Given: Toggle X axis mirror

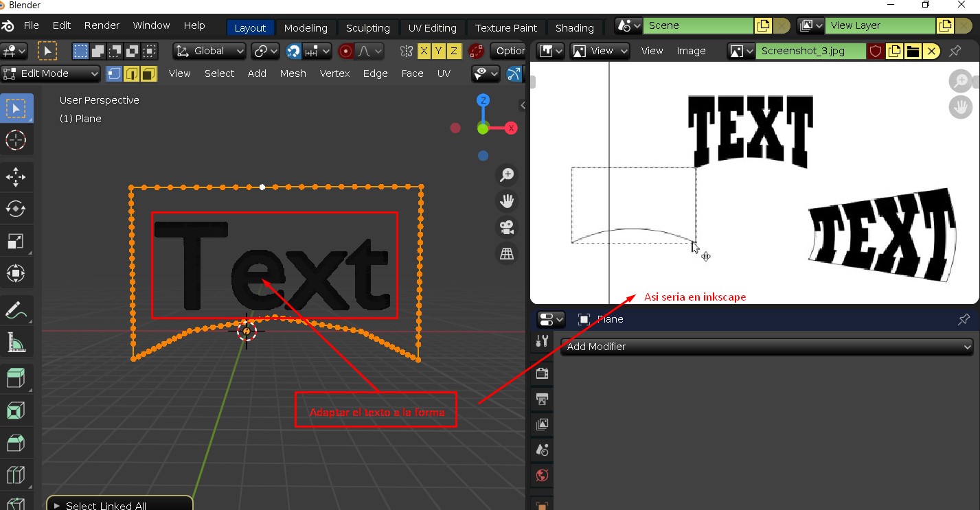Looking at the screenshot, I should (424, 51).
